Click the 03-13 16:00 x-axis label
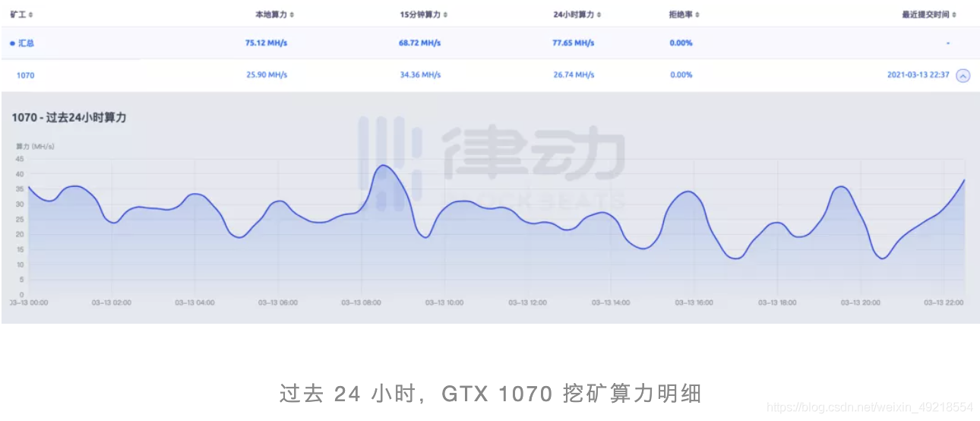 pos(694,302)
